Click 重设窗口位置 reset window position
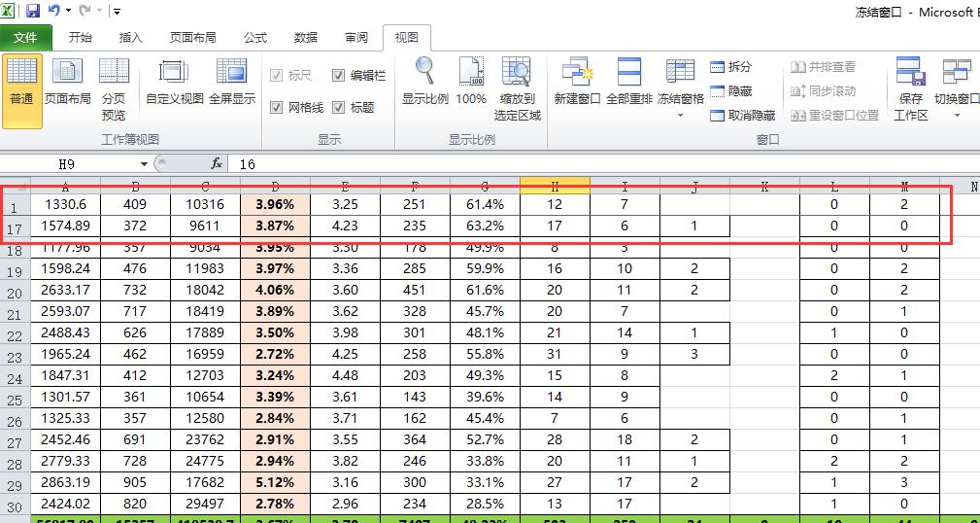Viewport: 980px width, 523px height. [x=835, y=116]
